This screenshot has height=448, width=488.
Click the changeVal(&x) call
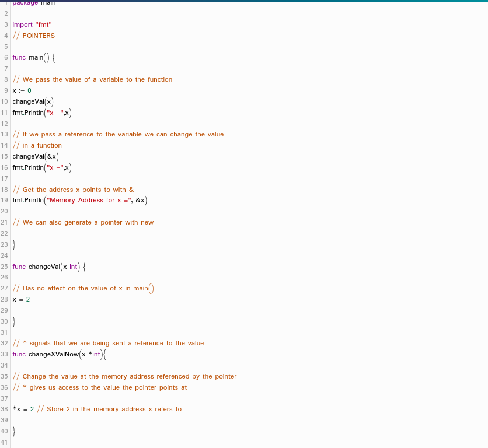(36, 156)
